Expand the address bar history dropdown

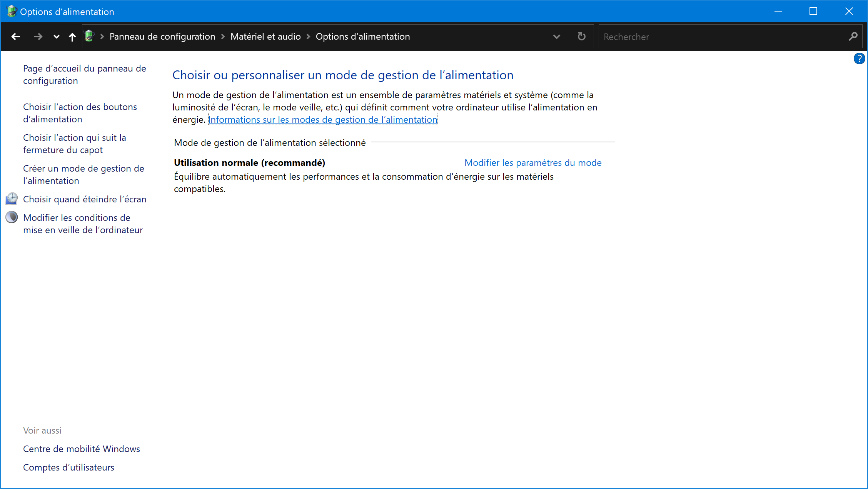coord(556,37)
